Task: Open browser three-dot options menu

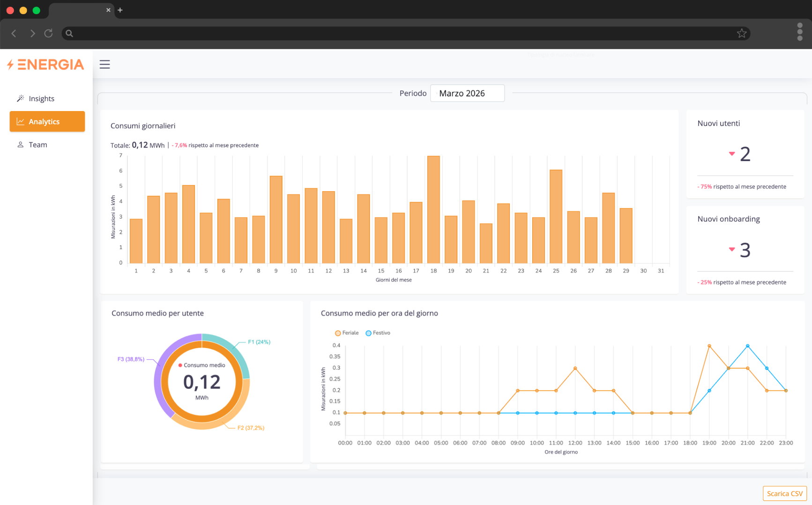Action: pyautogui.click(x=799, y=32)
